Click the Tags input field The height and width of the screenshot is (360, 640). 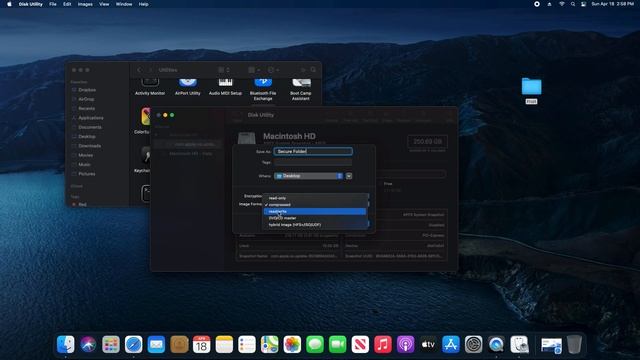coord(313,162)
